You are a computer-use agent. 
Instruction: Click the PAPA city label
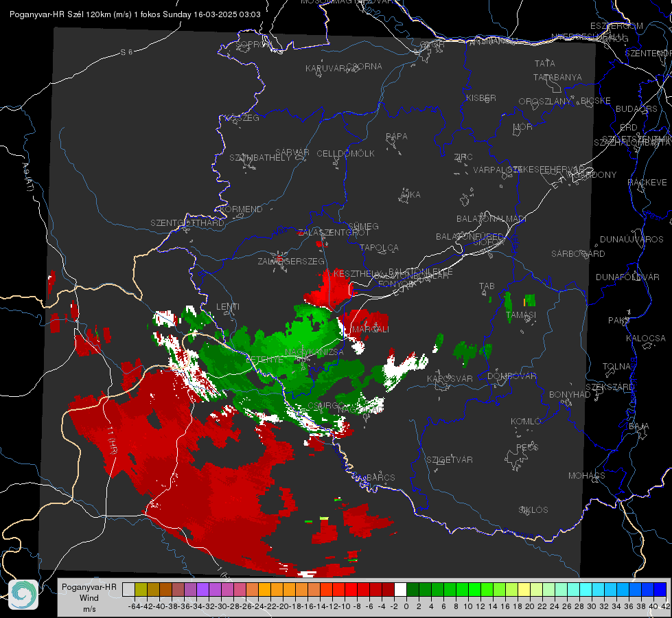[x=397, y=137]
